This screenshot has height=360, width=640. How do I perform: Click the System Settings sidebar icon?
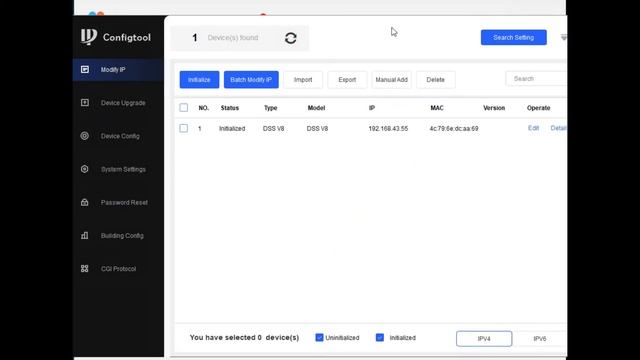point(84,169)
